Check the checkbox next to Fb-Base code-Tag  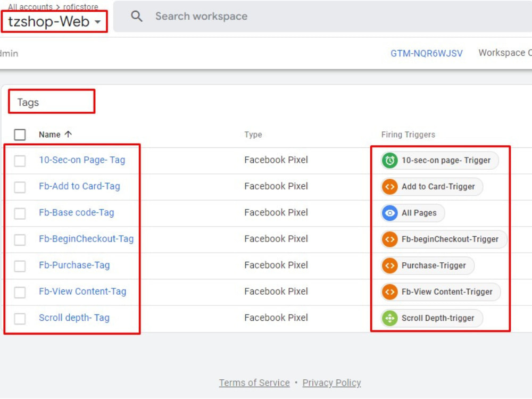click(x=20, y=213)
